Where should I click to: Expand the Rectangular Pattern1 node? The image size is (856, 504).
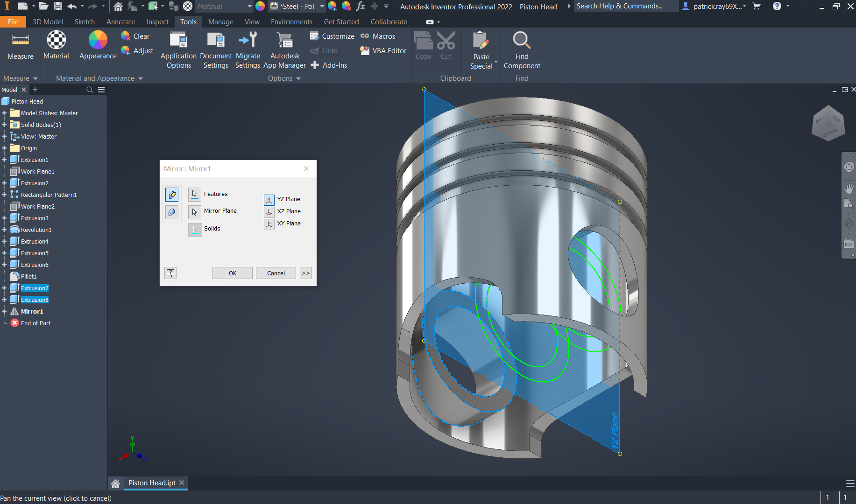tap(4, 195)
